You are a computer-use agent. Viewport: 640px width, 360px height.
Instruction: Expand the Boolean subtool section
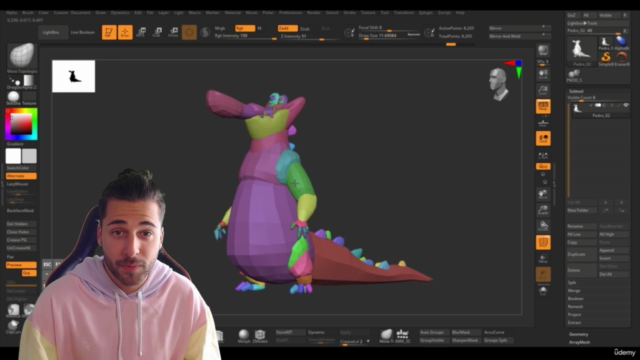tap(576, 298)
